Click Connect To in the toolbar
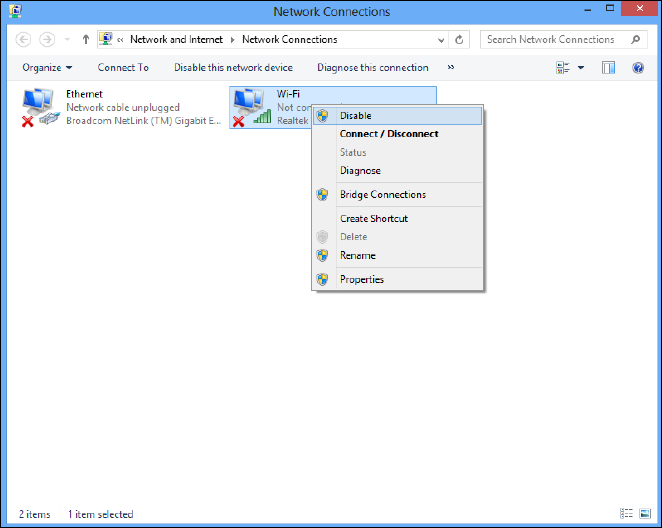This screenshot has width=662, height=528. [x=123, y=68]
